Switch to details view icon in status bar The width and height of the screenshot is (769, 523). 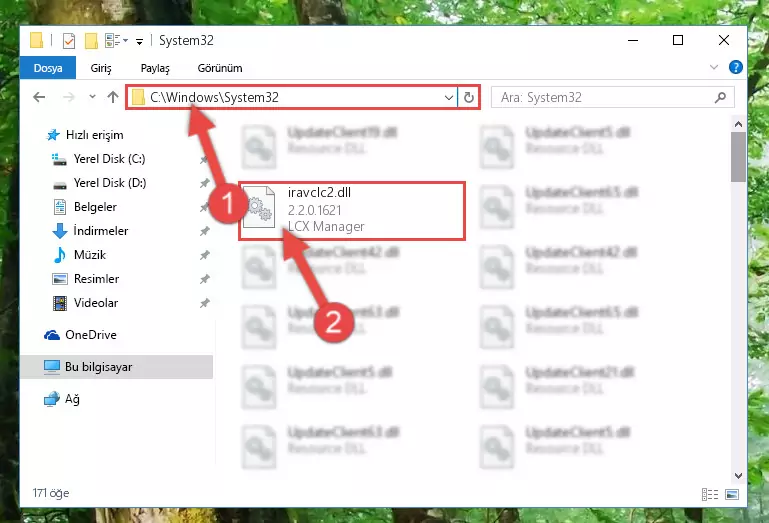[710, 494]
